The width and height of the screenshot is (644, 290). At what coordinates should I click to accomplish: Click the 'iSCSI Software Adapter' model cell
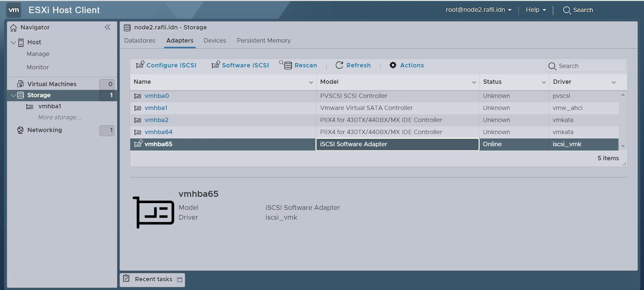397,144
